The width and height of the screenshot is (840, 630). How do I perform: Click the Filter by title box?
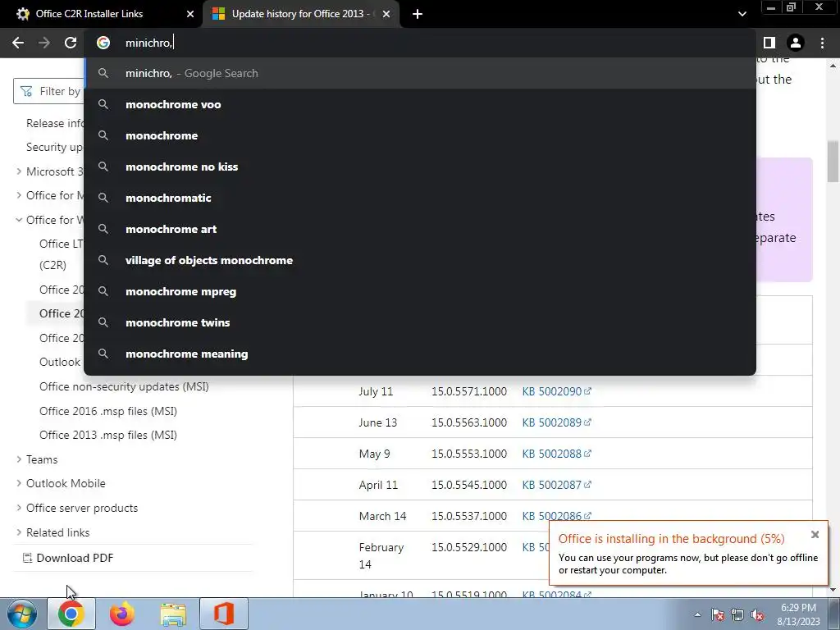[x=48, y=91]
